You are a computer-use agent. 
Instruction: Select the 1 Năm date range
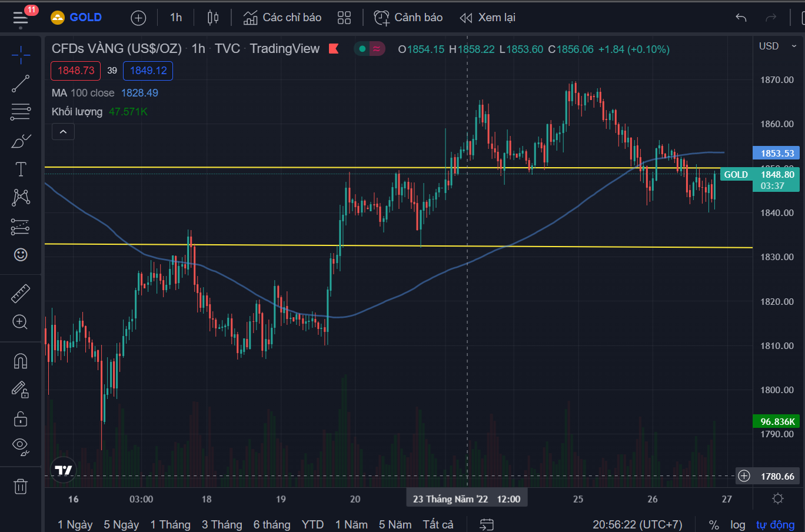click(x=351, y=524)
